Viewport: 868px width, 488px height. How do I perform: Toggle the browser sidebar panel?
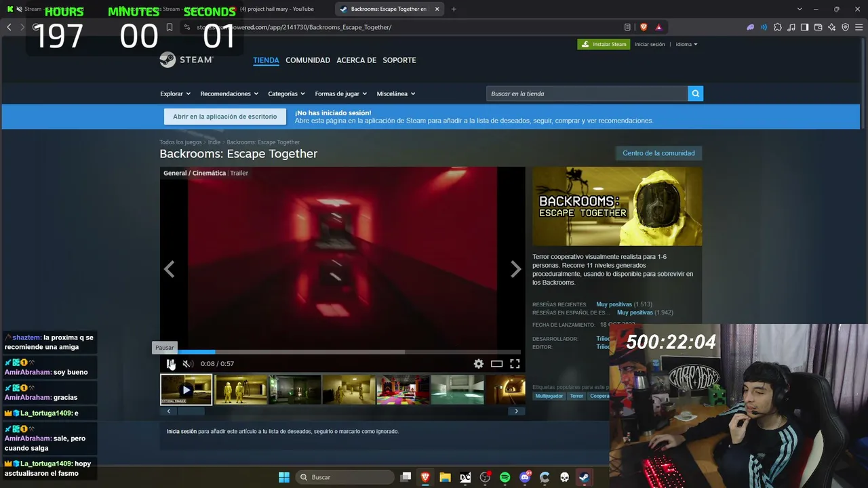coord(804,27)
